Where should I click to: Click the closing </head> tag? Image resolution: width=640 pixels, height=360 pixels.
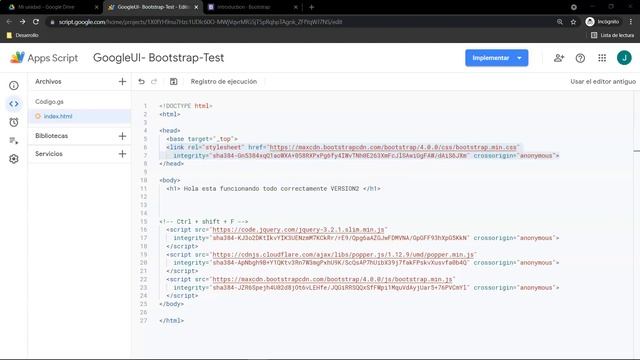pyautogui.click(x=171, y=163)
